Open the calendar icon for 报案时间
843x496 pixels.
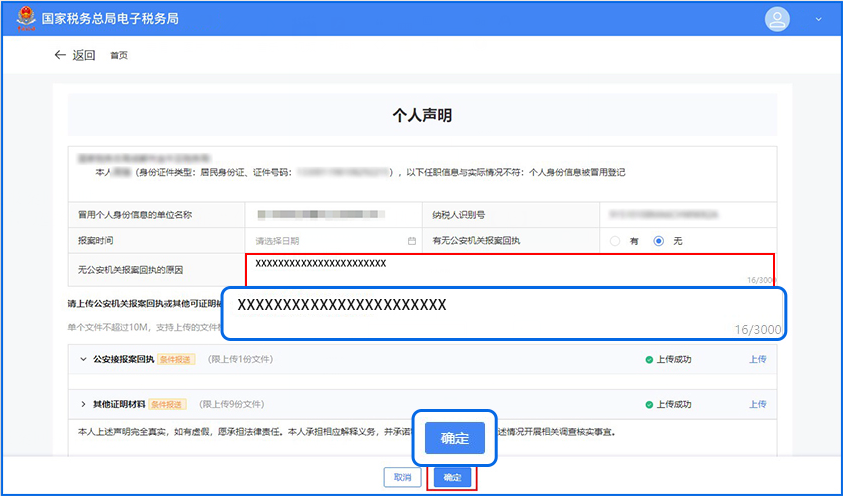(412, 241)
